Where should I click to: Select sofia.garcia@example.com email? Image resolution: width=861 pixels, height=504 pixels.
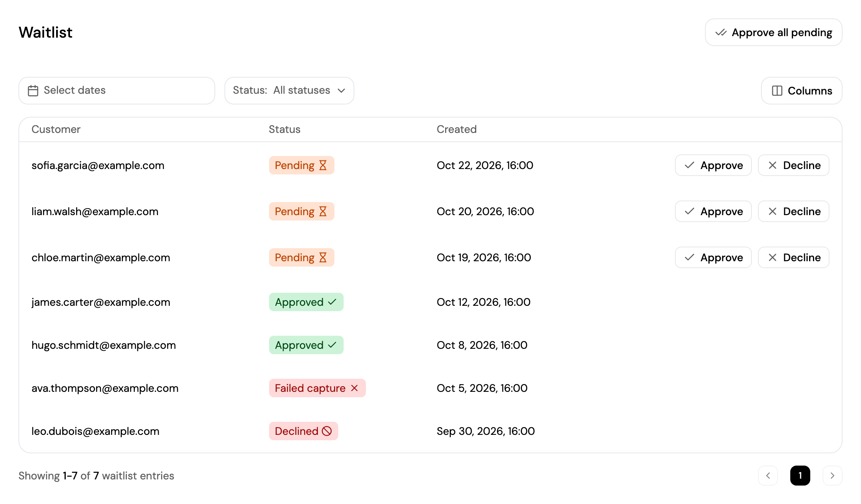pyautogui.click(x=98, y=166)
